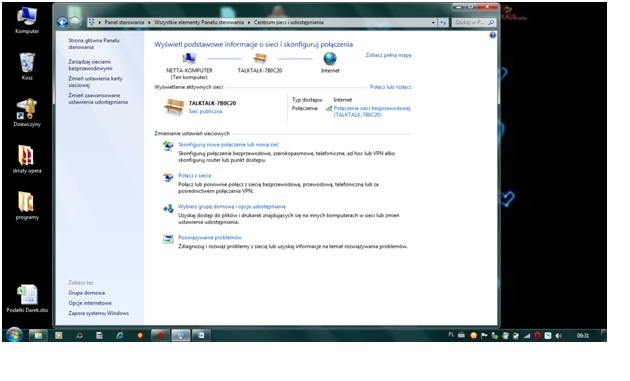This screenshot has width=630, height=381.
Task: Click Centrum sieci i udostępniania breadcrumb
Action: tap(288, 23)
